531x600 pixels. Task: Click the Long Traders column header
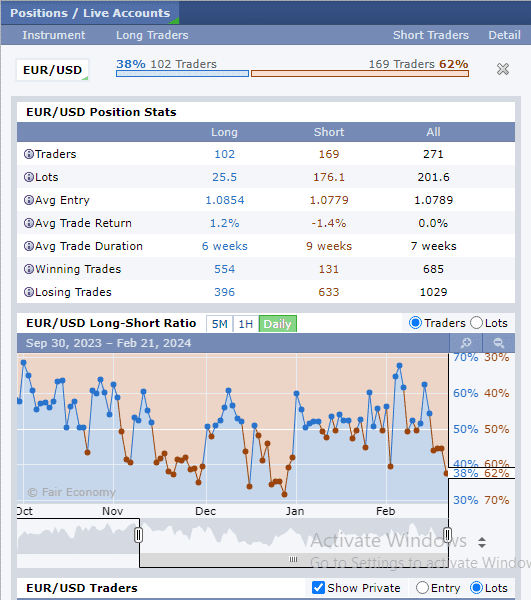[x=152, y=35]
